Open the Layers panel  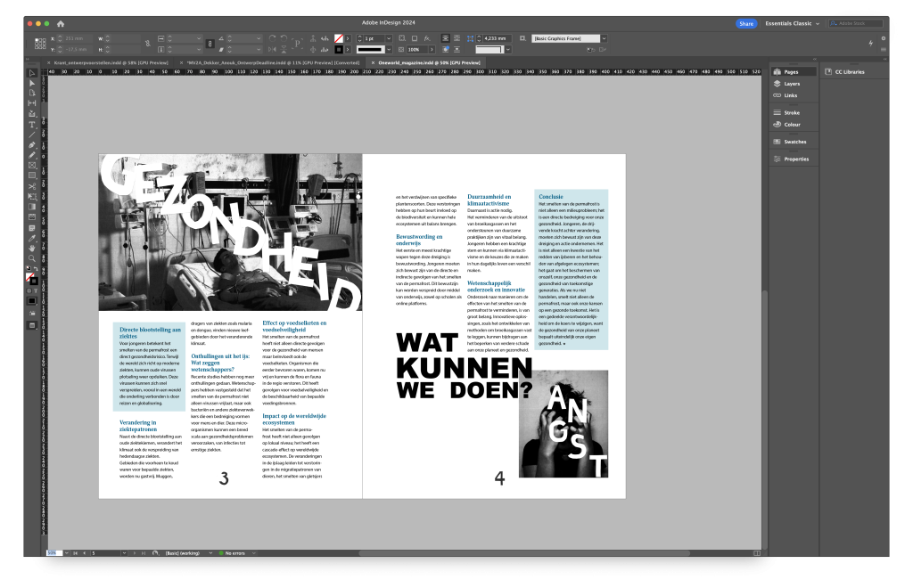click(x=792, y=83)
